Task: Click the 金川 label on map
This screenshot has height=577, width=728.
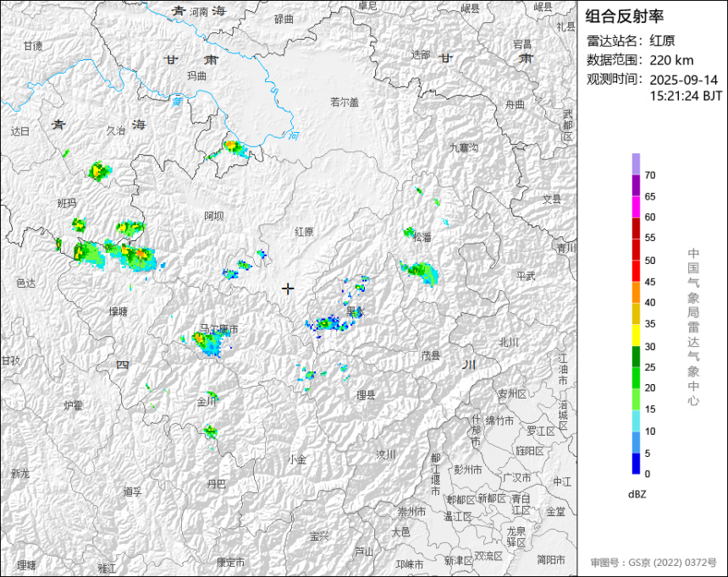Action: tap(207, 402)
